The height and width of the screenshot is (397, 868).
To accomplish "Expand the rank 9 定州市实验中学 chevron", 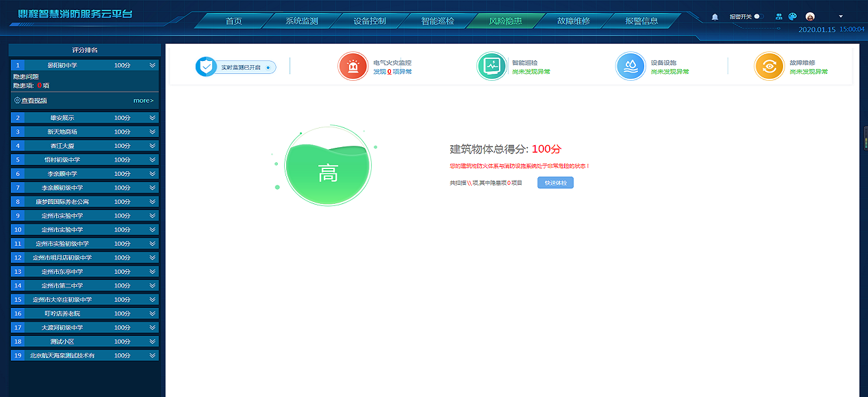I will click(153, 216).
